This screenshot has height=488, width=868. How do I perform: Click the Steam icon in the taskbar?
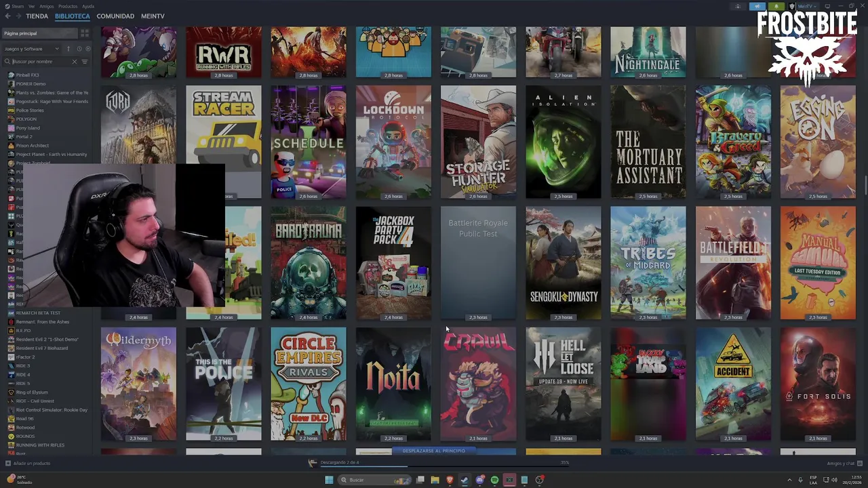465,480
